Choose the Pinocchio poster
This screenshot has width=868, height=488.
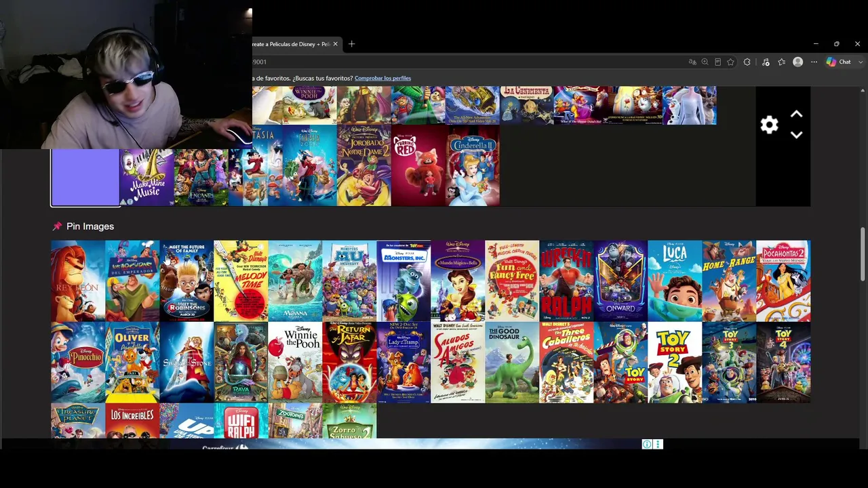(x=78, y=363)
